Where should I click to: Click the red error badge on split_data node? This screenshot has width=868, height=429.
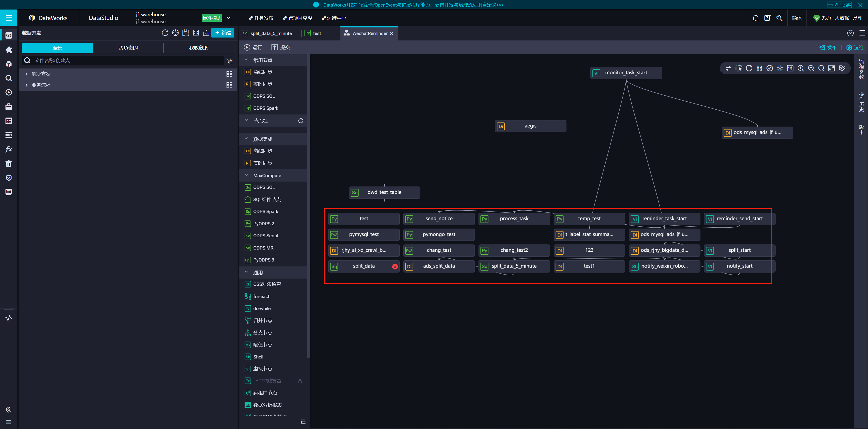pyautogui.click(x=395, y=266)
